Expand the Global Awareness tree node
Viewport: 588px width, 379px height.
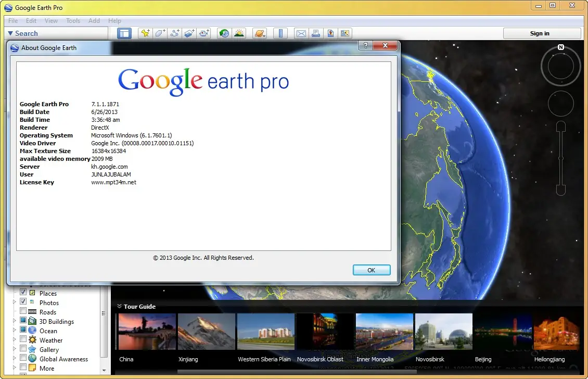tap(15, 358)
